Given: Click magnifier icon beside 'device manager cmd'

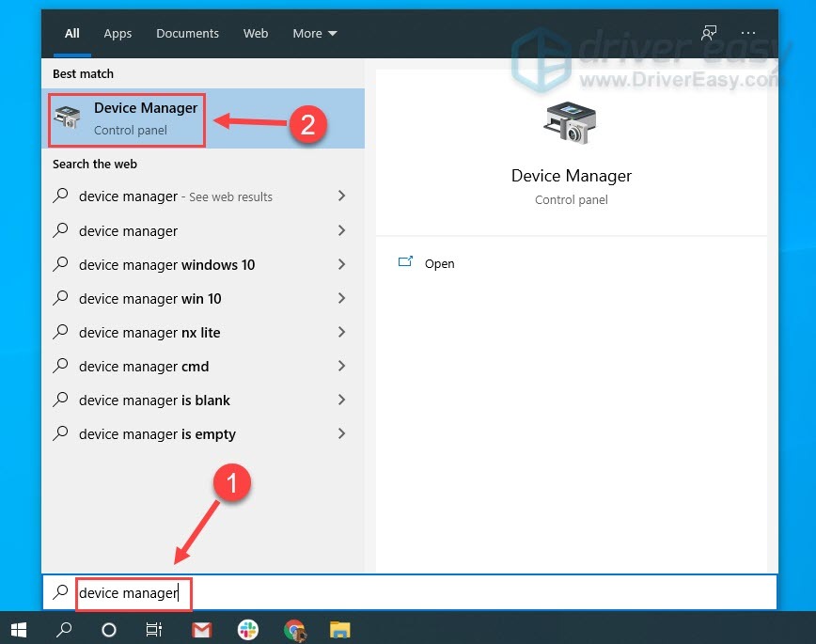Looking at the screenshot, I should pyautogui.click(x=60, y=366).
